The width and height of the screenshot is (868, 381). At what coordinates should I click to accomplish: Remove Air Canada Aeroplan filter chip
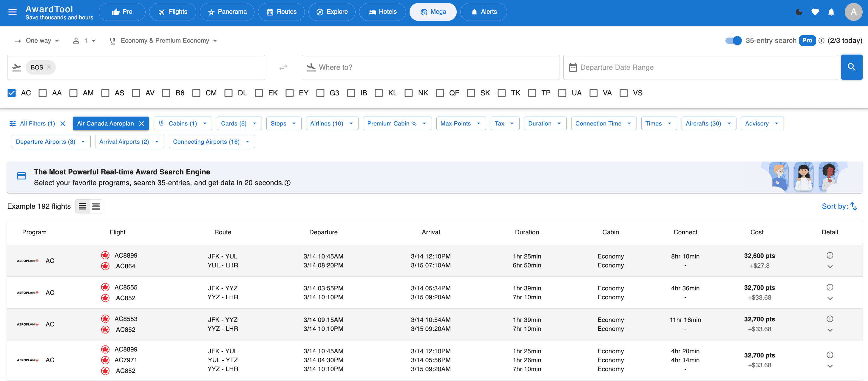pos(141,124)
